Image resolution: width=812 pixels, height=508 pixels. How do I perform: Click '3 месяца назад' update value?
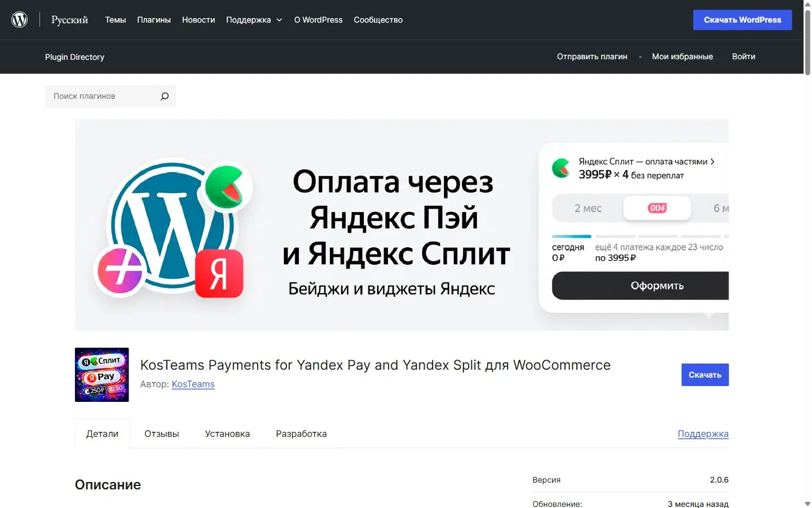coord(698,504)
